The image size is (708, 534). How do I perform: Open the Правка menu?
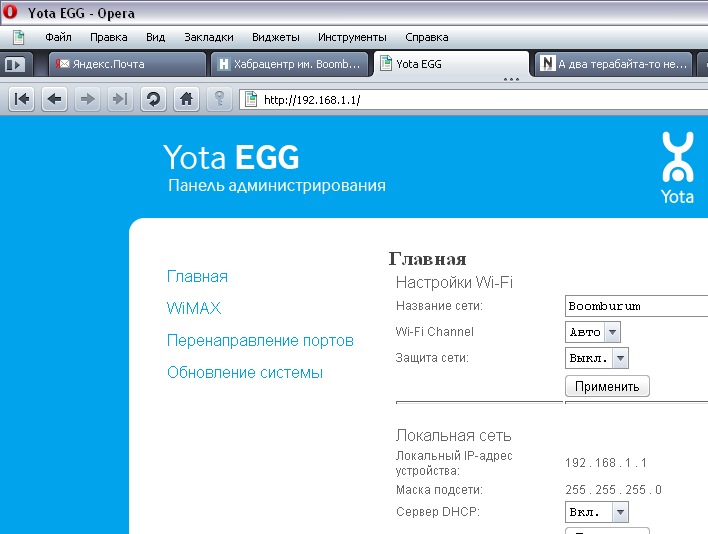(109, 37)
